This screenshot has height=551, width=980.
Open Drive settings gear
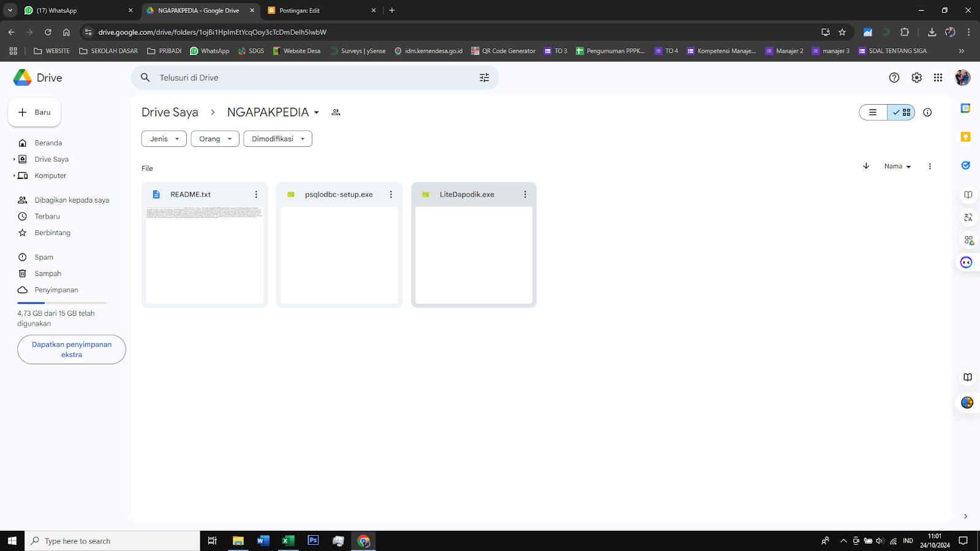coord(916,78)
